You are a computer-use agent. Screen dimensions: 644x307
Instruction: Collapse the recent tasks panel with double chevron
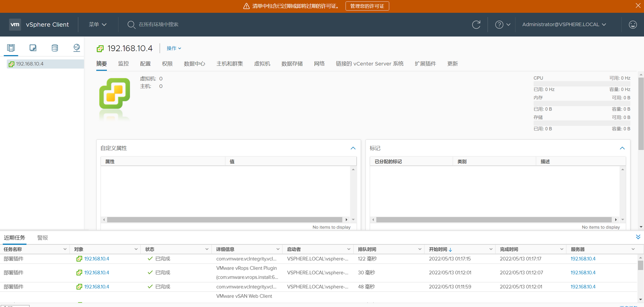click(x=638, y=237)
